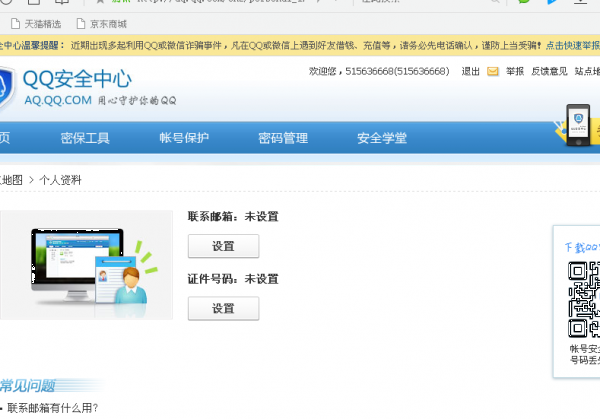Click 设置 button under 联系邮箱
The image size is (600, 419).
(x=223, y=246)
